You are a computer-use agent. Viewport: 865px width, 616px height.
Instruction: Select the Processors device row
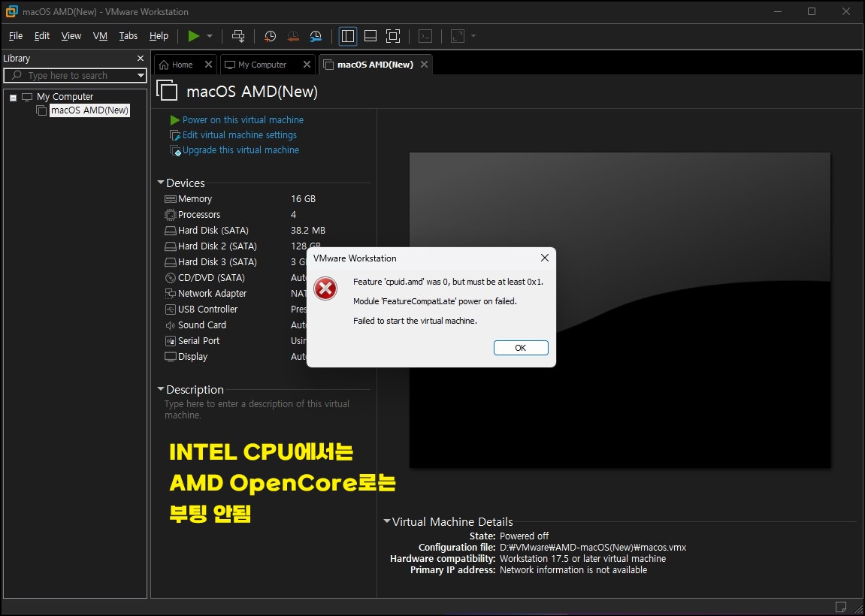267,215
